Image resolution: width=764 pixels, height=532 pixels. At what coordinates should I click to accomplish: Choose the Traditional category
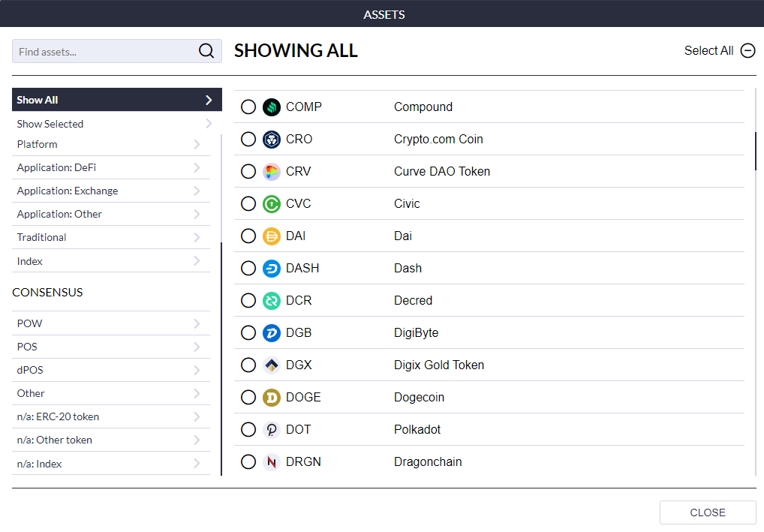tap(111, 237)
